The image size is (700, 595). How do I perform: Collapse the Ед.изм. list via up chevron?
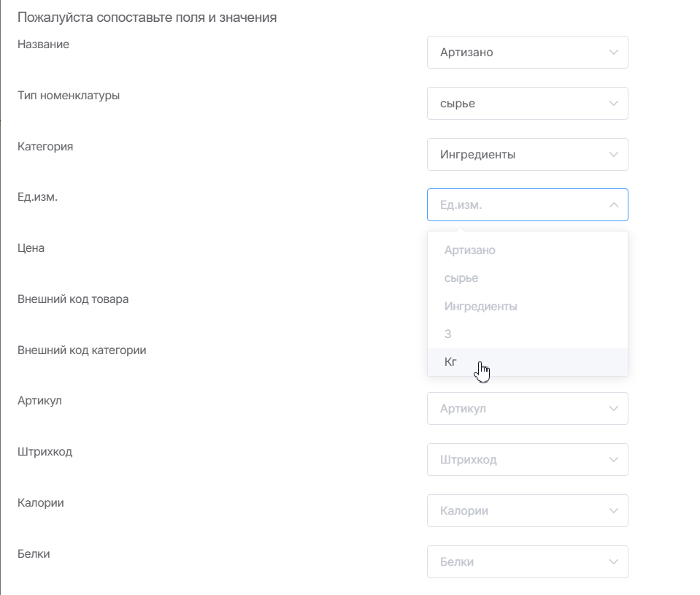click(x=613, y=205)
